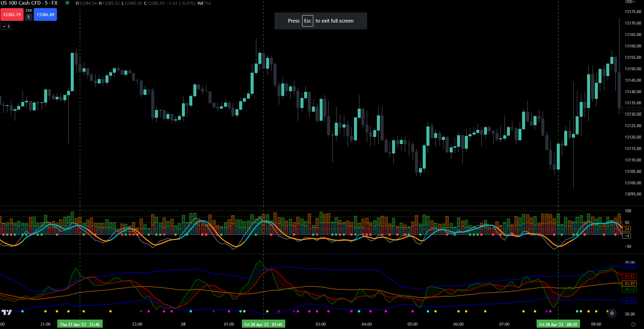Click the low value L13380.55
This screenshot has height=329, width=644.
(x=131, y=3)
